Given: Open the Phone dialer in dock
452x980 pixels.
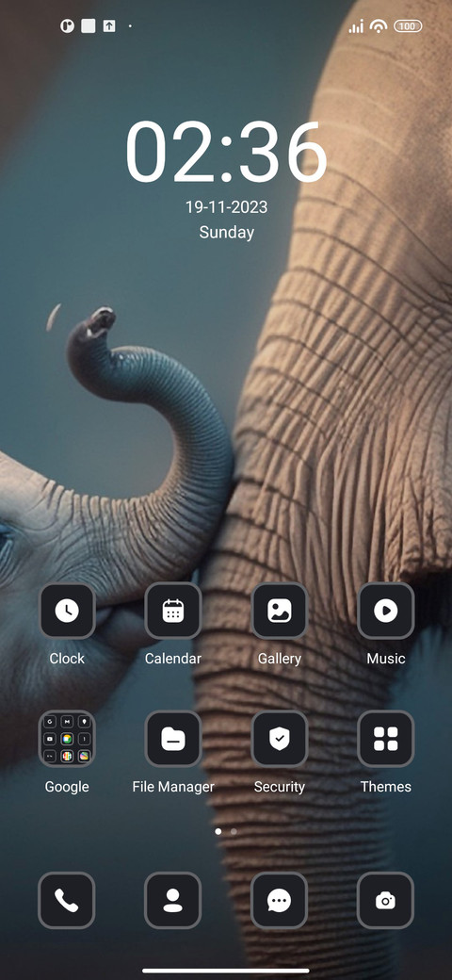Looking at the screenshot, I should click(67, 901).
